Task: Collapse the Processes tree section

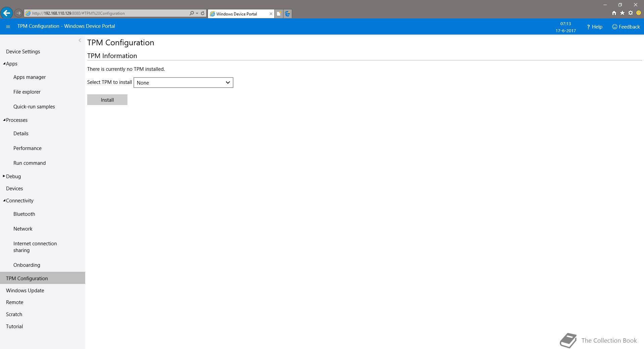Action: click(x=4, y=120)
